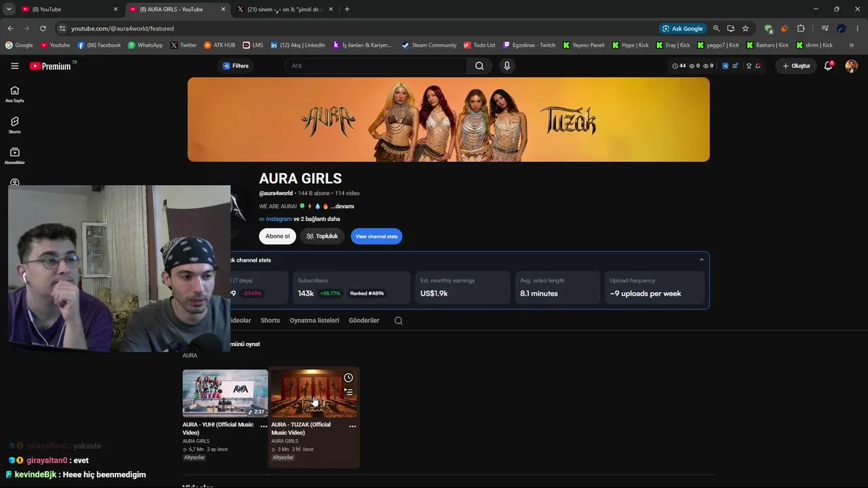Open the Filters button
The height and width of the screenshot is (488, 868).
point(236,66)
